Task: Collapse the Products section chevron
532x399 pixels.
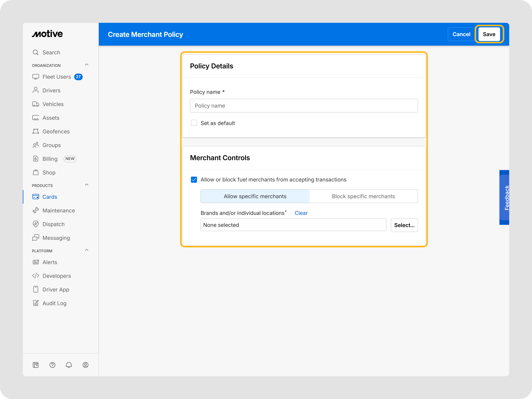Action: point(87,185)
